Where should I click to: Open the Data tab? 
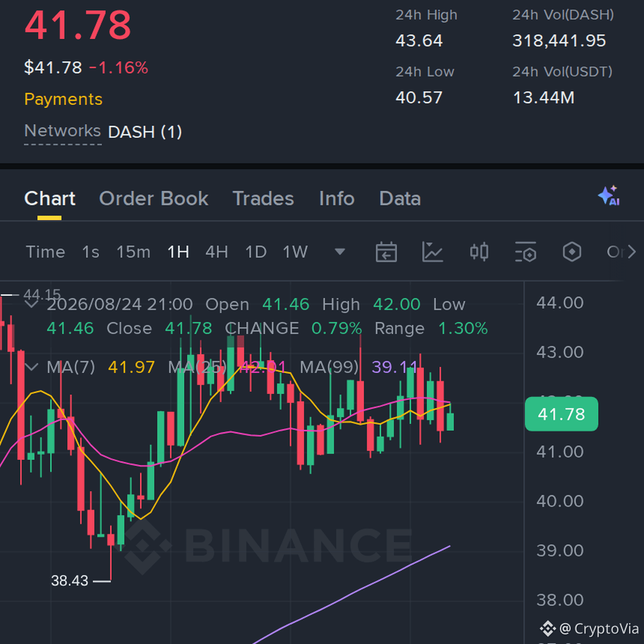pyautogui.click(x=400, y=199)
